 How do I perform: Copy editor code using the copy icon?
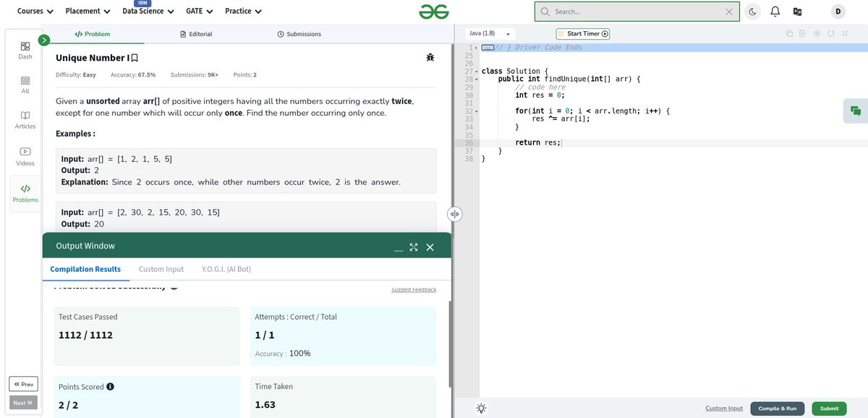pos(788,33)
